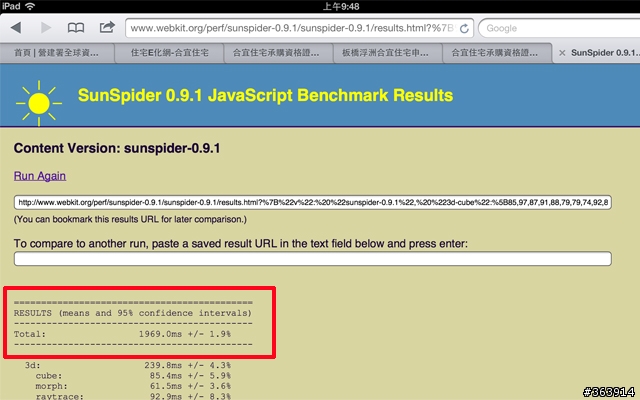The height and width of the screenshot is (400, 640).
Task: Click the To compare to another run instruction
Action: (241, 244)
